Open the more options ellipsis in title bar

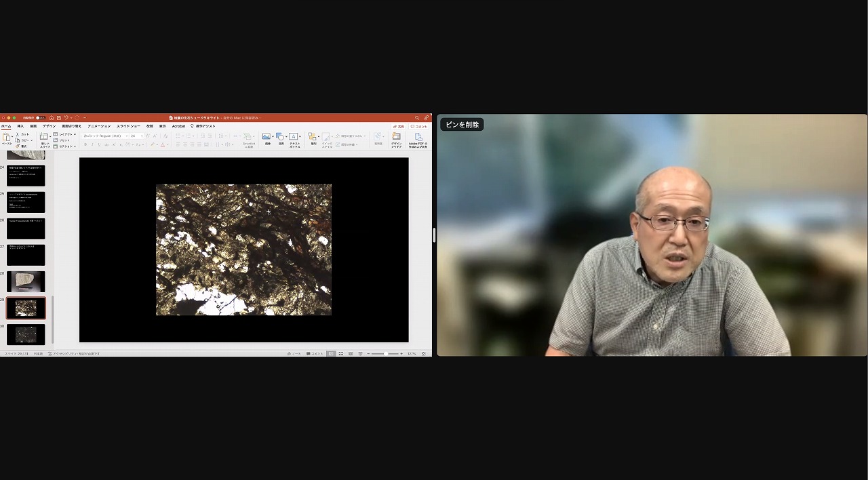[84, 118]
